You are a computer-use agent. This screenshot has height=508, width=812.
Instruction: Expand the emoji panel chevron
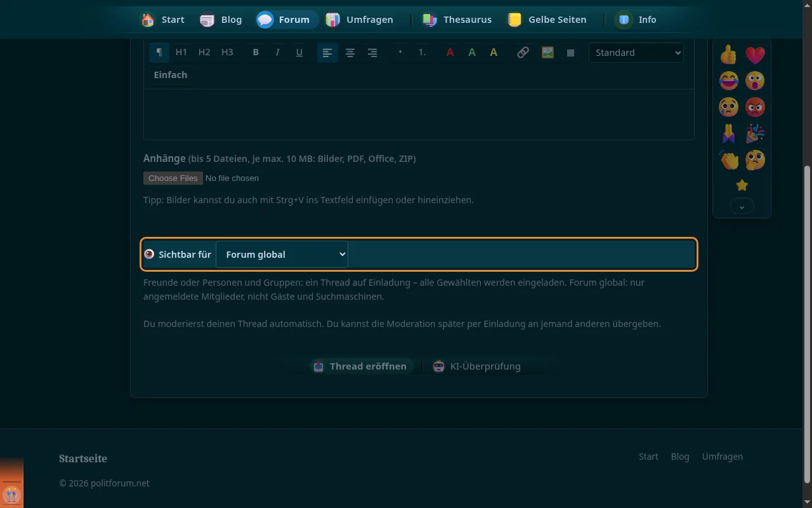tap(742, 206)
